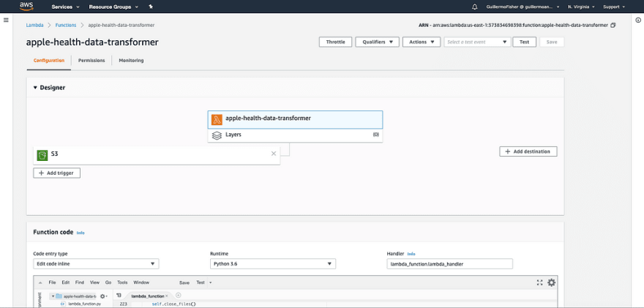Click the S3 bucket icon trigger
Image resolution: width=644 pixels, height=308 pixels.
(x=42, y=154)
